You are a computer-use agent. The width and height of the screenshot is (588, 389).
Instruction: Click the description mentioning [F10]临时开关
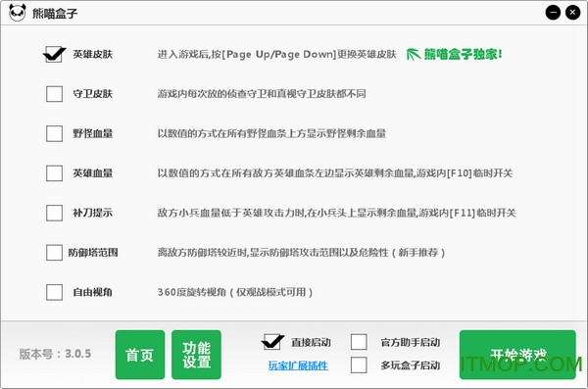[x=335, y=173]
